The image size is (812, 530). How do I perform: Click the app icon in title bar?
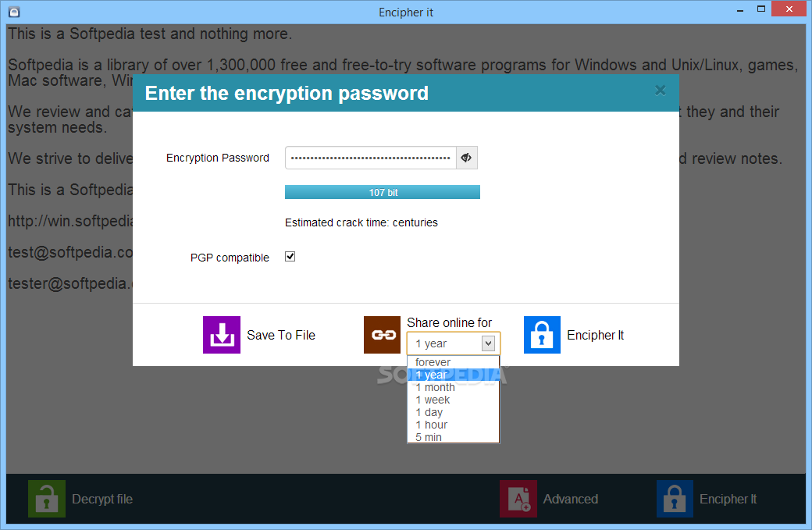point(14,12)
